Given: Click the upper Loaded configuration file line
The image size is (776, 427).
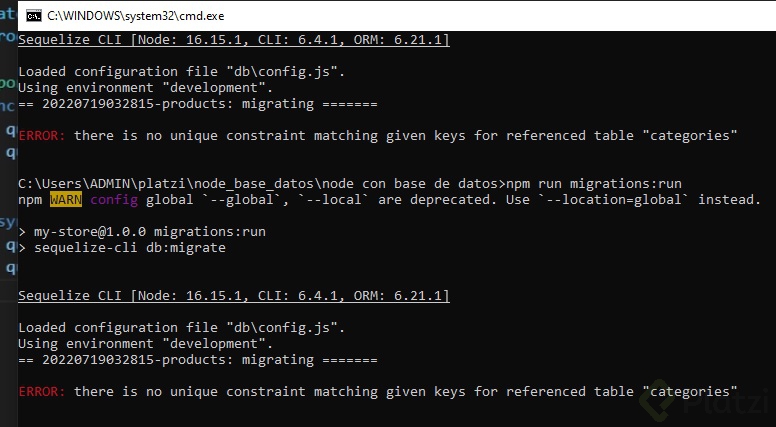Looking at the screenshot, I should [181, 71].
